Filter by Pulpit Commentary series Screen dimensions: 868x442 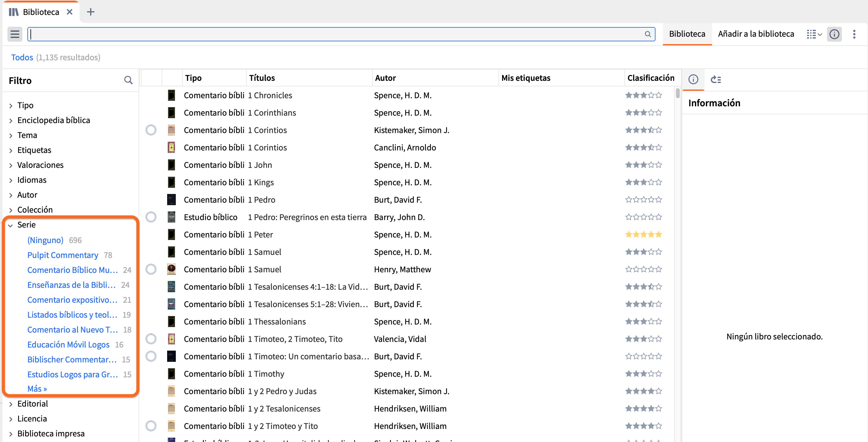pyautogui.click(x=63, y=255)
